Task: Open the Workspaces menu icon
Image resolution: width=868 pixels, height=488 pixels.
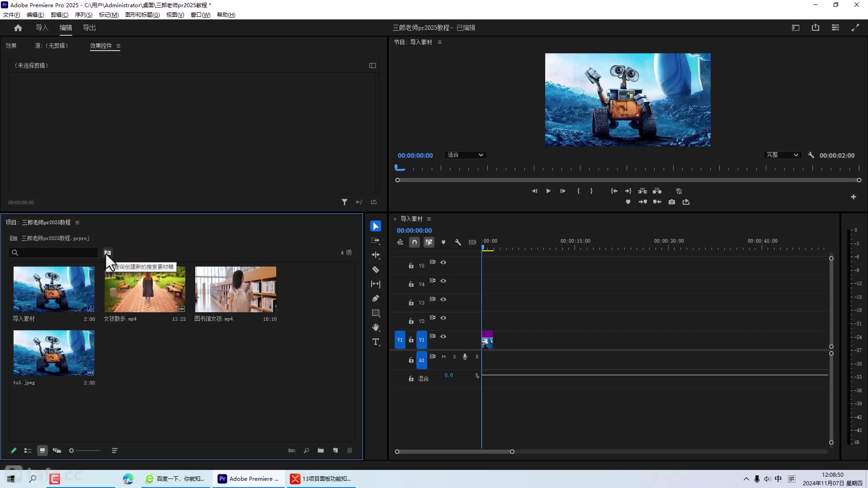Action: pos(796,28)
